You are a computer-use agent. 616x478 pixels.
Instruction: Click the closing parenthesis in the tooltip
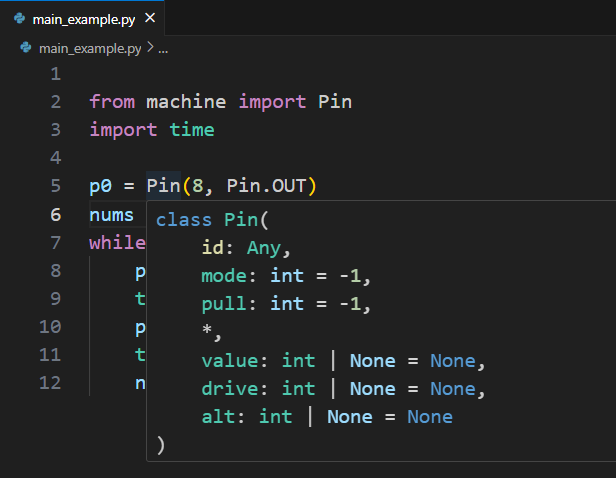[x=161, y=445]
